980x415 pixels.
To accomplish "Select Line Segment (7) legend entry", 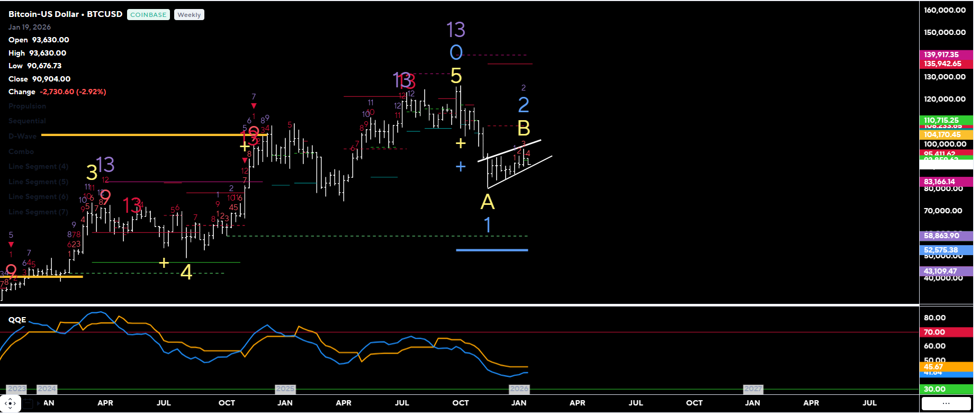I will [38, 212].
